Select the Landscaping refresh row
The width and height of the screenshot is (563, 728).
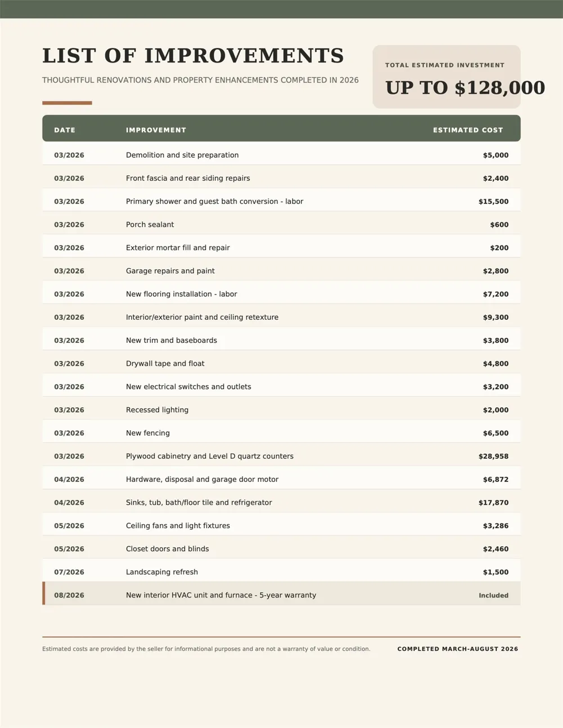(x=281, y=572)
